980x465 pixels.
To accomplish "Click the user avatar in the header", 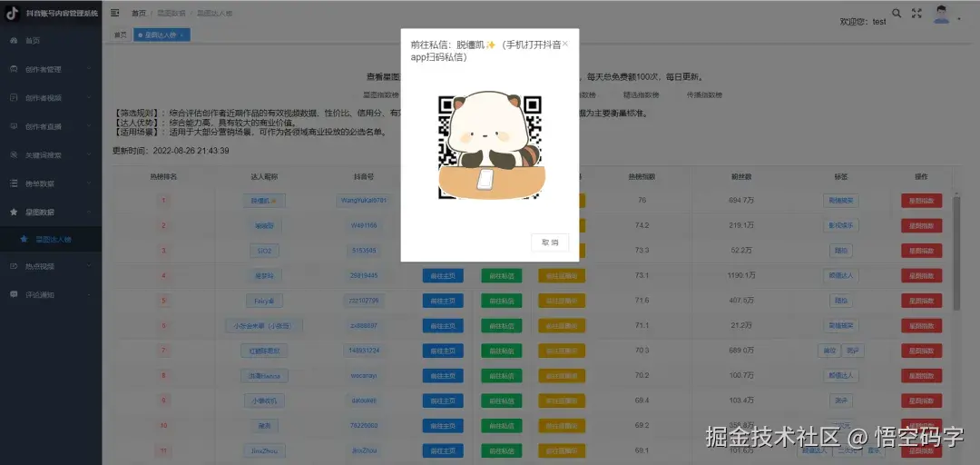I will tap(941, 15).
